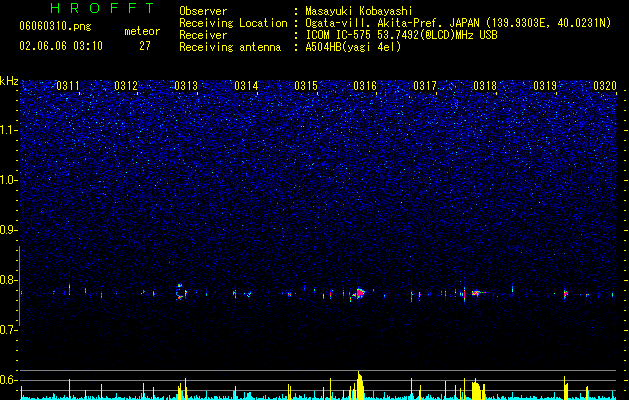Click the wide yellow intensity block near 0318
This screenshot has height=400, width=629.
point(478,390)
